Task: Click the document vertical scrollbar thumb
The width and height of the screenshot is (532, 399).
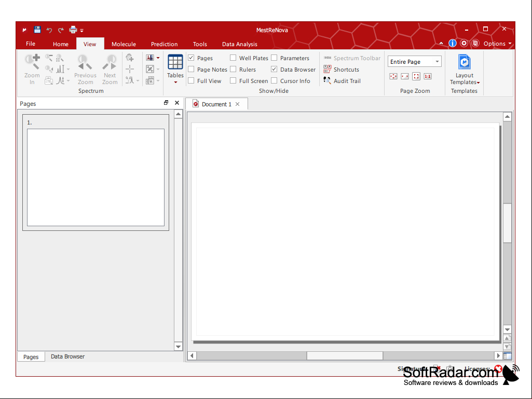Action: click(507, 223)
